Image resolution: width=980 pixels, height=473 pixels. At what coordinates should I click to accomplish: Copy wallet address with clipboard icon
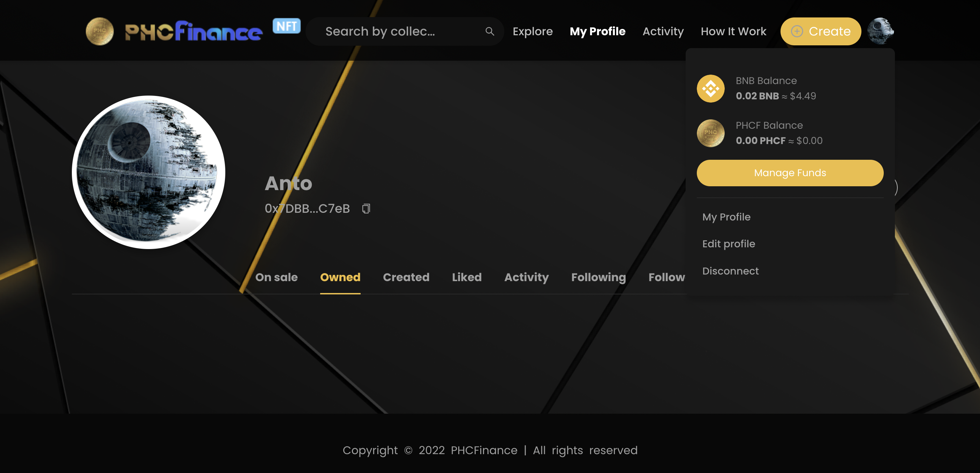click(366, 209)
